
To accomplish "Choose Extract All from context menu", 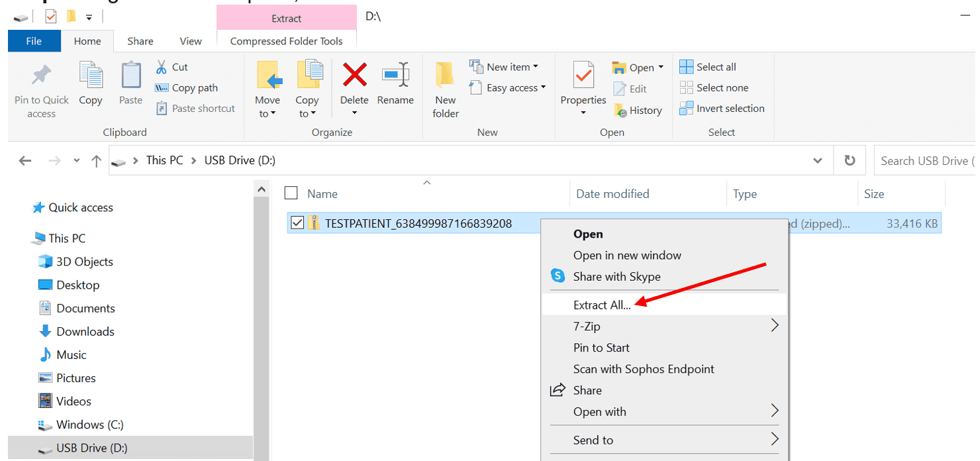I will (x=601, y=305).
